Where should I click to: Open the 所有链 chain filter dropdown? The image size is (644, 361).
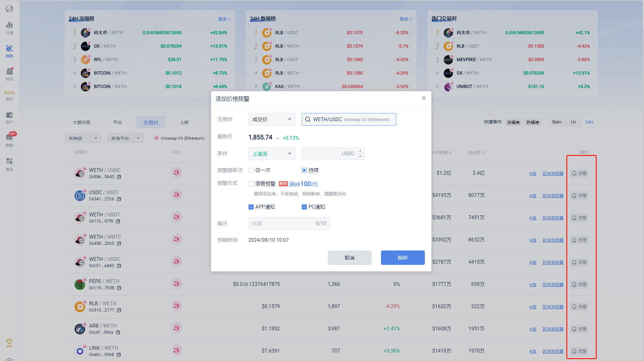[83, 138]
